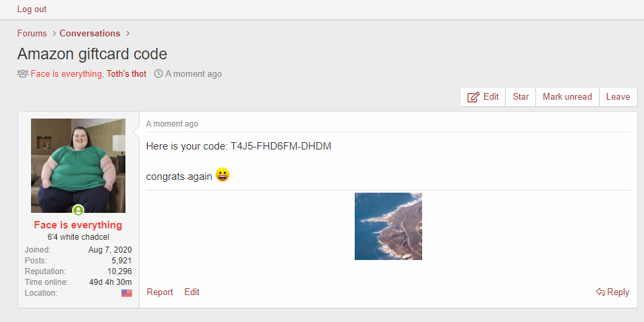Star this conversation

521,97
